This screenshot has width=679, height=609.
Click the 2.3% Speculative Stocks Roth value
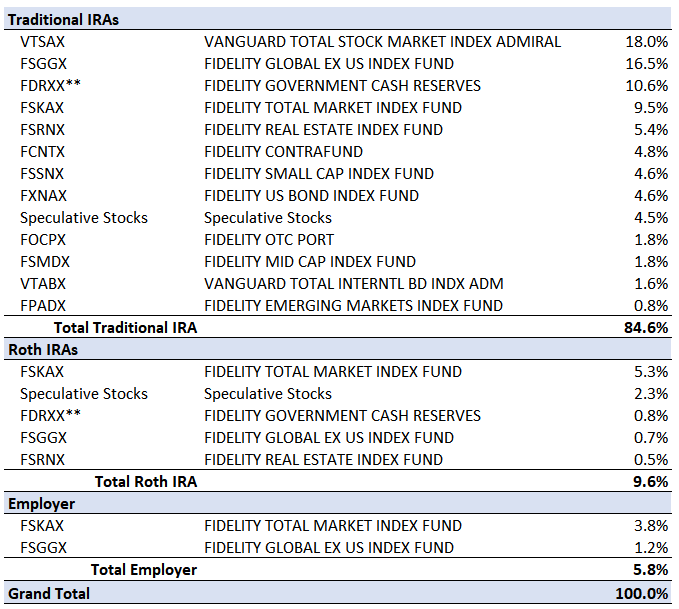tap(651, 394)
